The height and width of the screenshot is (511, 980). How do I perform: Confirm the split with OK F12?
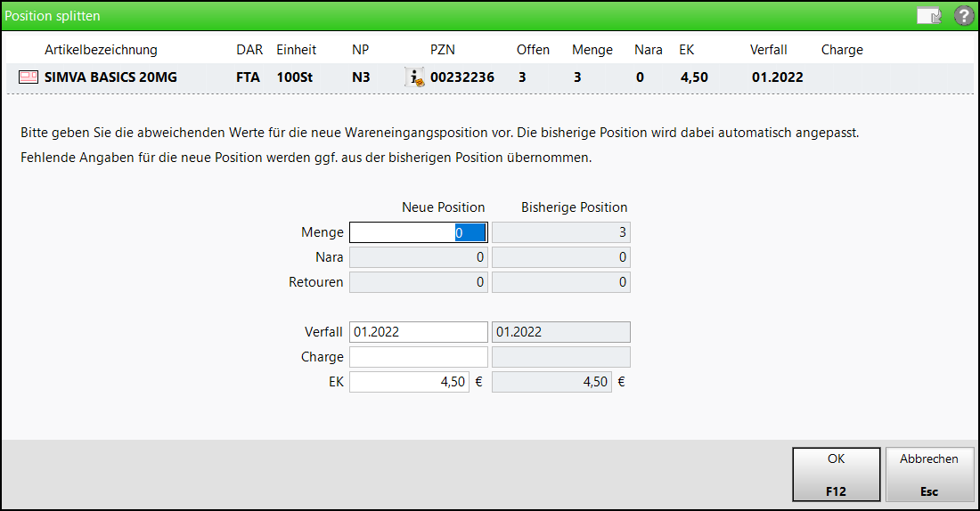point(836,474)
